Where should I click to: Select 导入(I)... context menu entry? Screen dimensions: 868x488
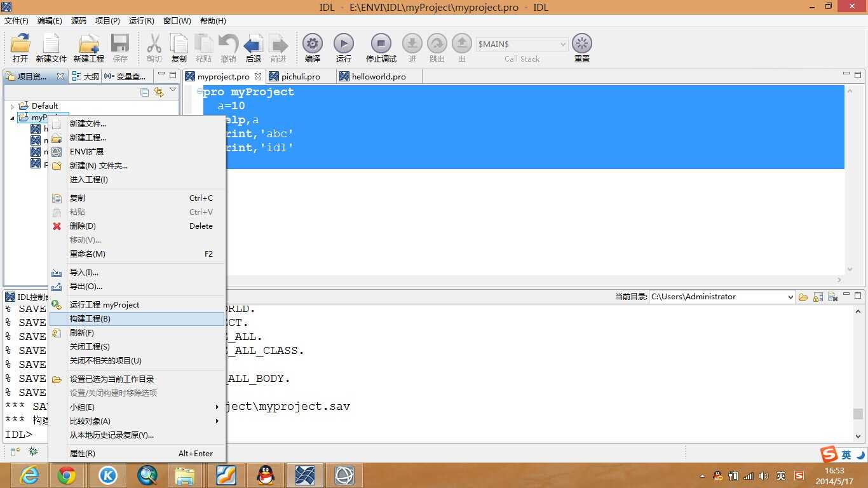click(137, 272)
